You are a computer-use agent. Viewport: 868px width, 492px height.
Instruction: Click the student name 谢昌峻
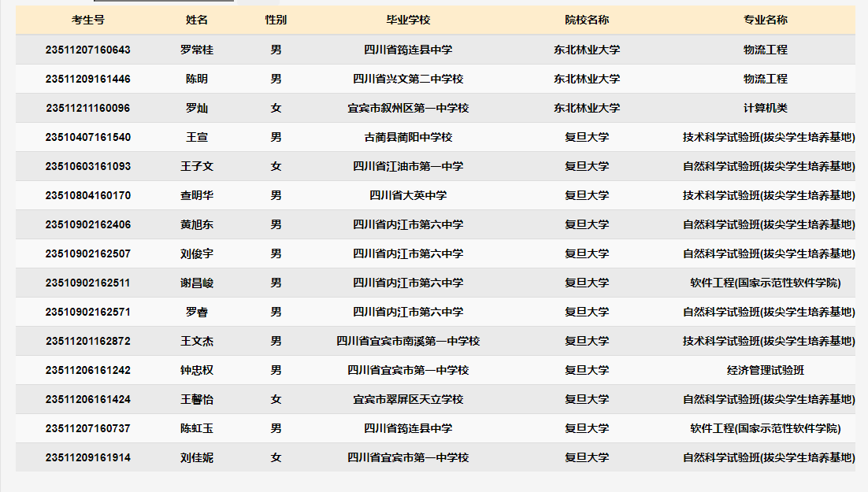pyautogui.click(x=196, y=283)
